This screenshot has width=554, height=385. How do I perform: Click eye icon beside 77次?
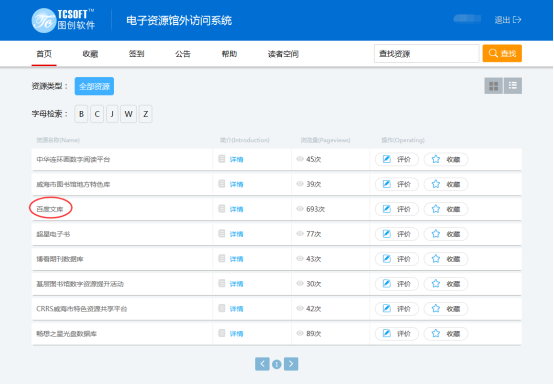coord(300,233)
